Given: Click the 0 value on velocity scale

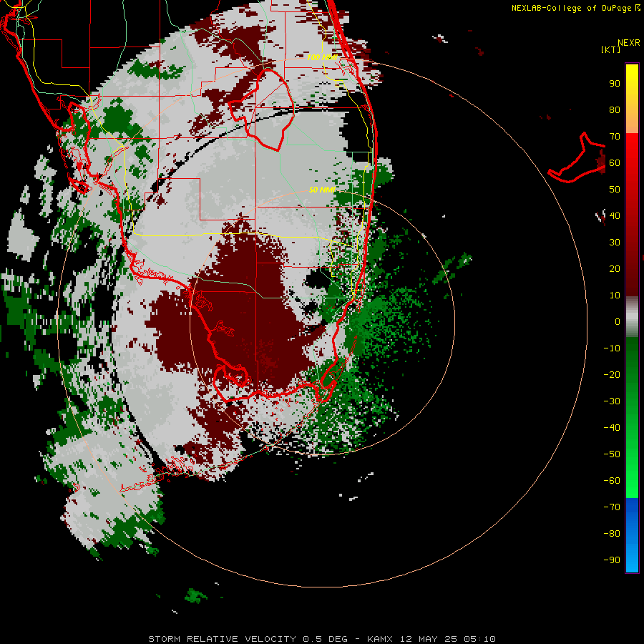Looking at the screenshot, I should click(x=618, y=322).
